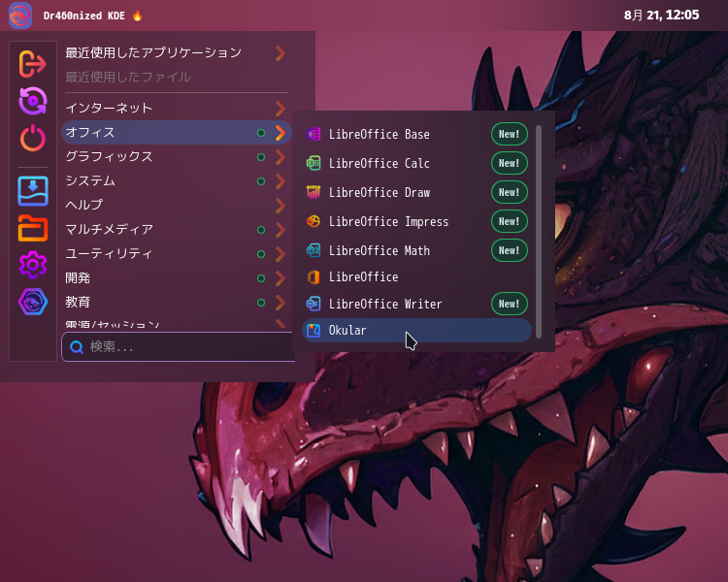Select the ヘルプ category label
This screenshot has height=582, width=728.
(84, 205)
